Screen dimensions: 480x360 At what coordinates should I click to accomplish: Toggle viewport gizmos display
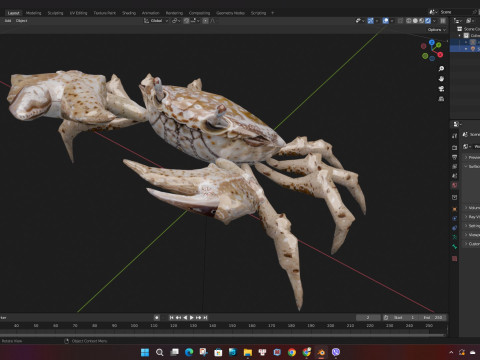click(371, 21)
